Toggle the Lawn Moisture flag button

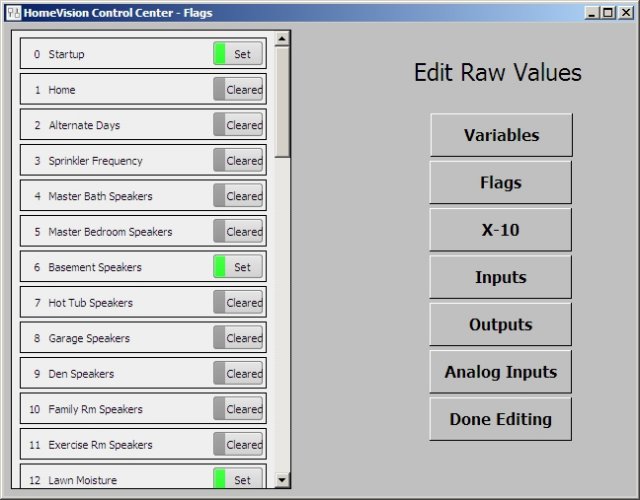coord(238,478)
